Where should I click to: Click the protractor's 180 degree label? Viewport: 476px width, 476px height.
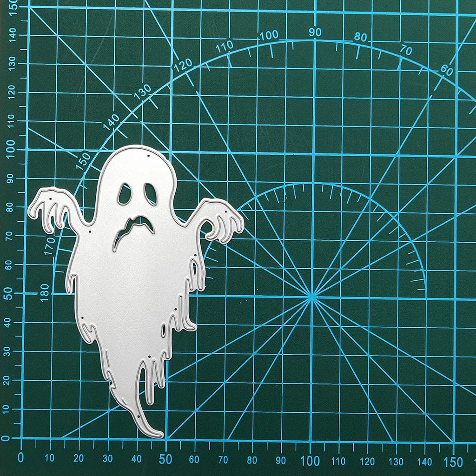pyautogui.click(x=44, y=293)
